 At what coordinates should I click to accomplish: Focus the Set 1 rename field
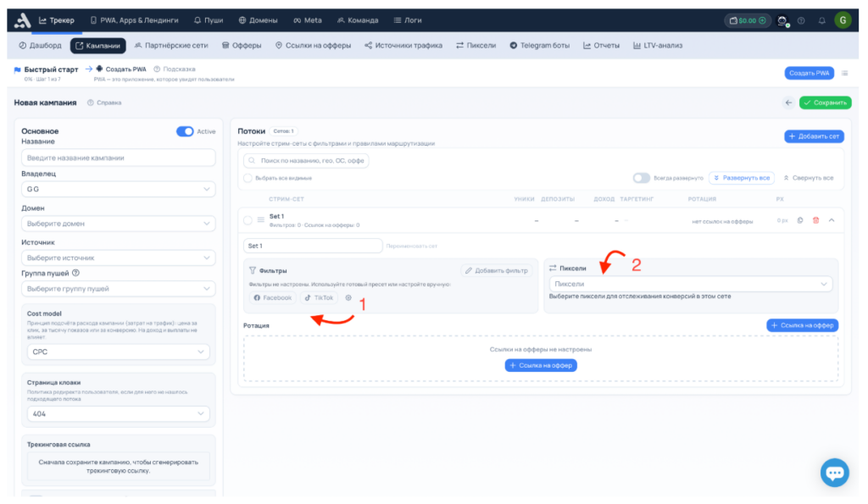tap(313, 246)
